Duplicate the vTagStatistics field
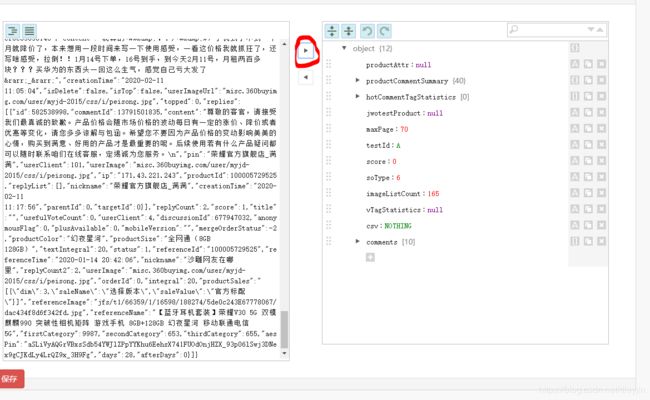This screenshot has width=650, height=400. [x=588, y=209]
